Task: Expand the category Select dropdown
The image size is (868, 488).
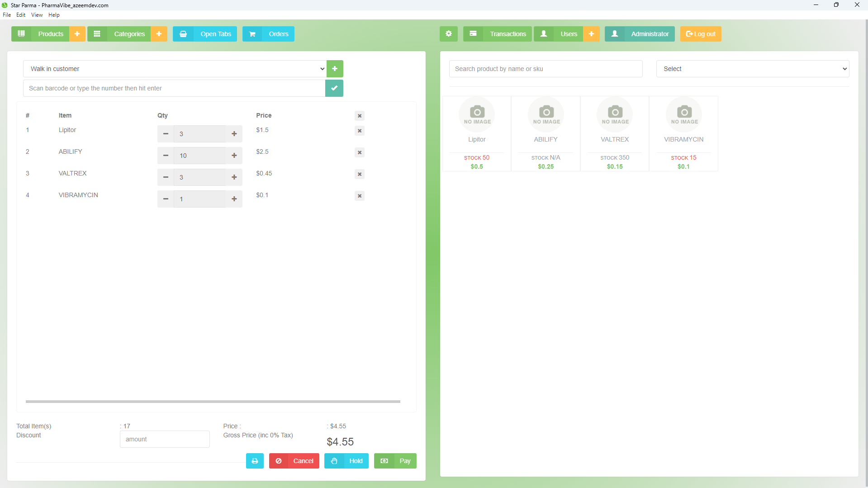Action: click(x=752, y=69)
